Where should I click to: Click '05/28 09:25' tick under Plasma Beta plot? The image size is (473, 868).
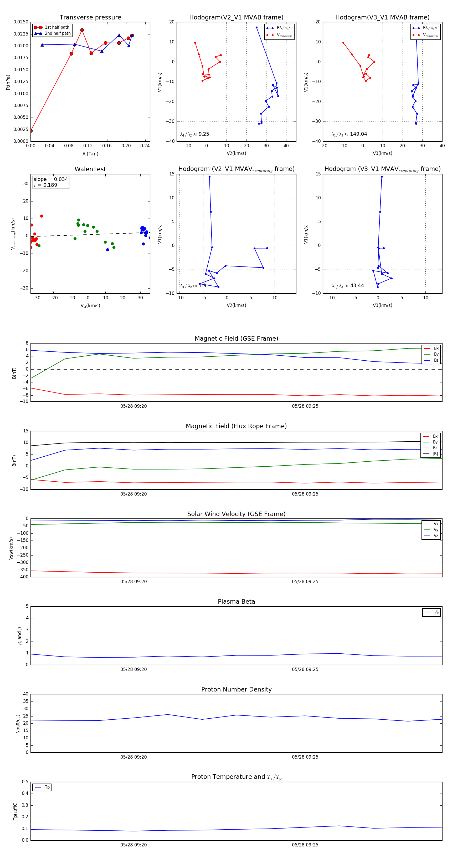pos(305,669)
